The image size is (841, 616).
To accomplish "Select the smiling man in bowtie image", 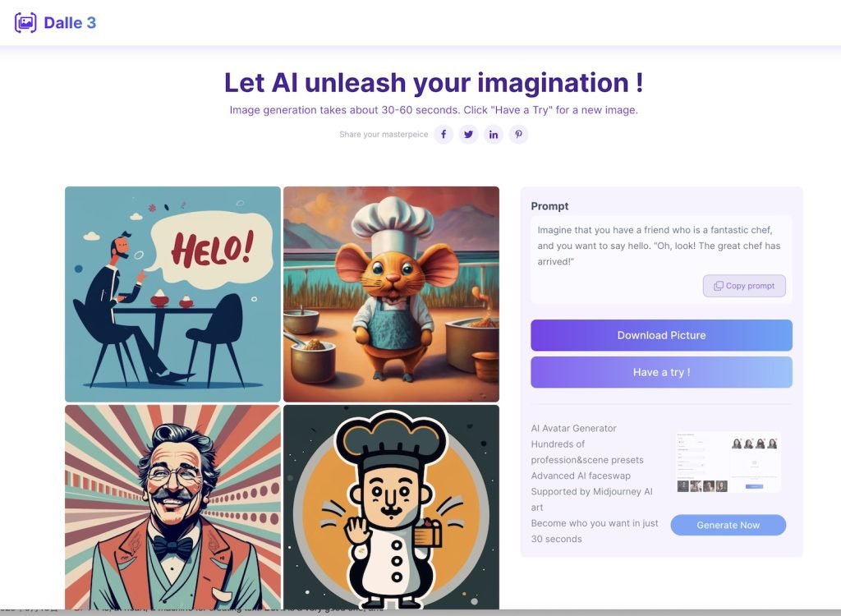I will pos(172,507).
